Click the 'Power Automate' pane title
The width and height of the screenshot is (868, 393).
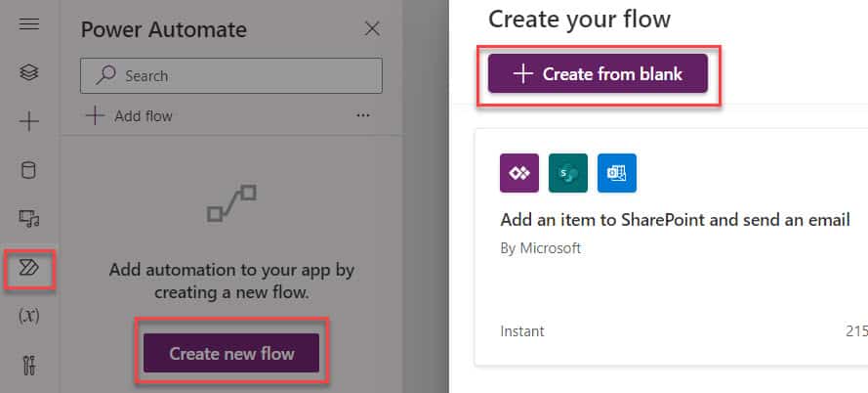coord(164,29)
